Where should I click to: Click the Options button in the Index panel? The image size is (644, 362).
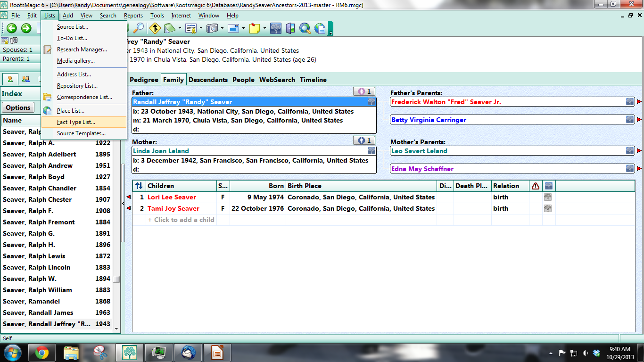pos(18,107)
